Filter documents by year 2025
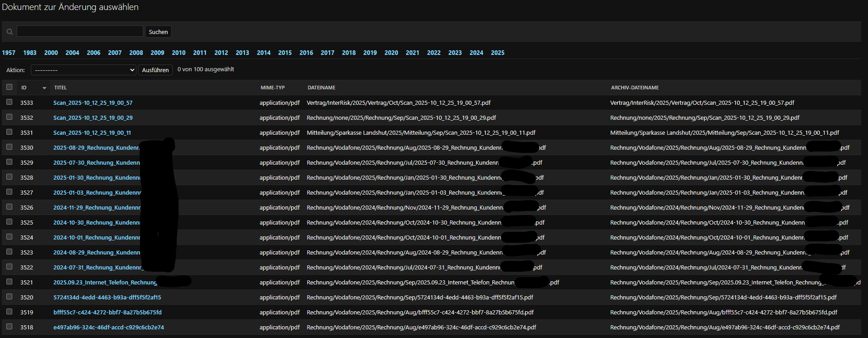The image size is (868, 338). coord(497,53)
